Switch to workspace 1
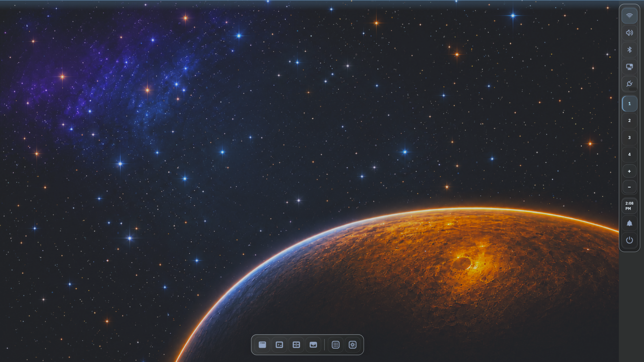The width and height of the screenshot is (644, 362). 629,104
